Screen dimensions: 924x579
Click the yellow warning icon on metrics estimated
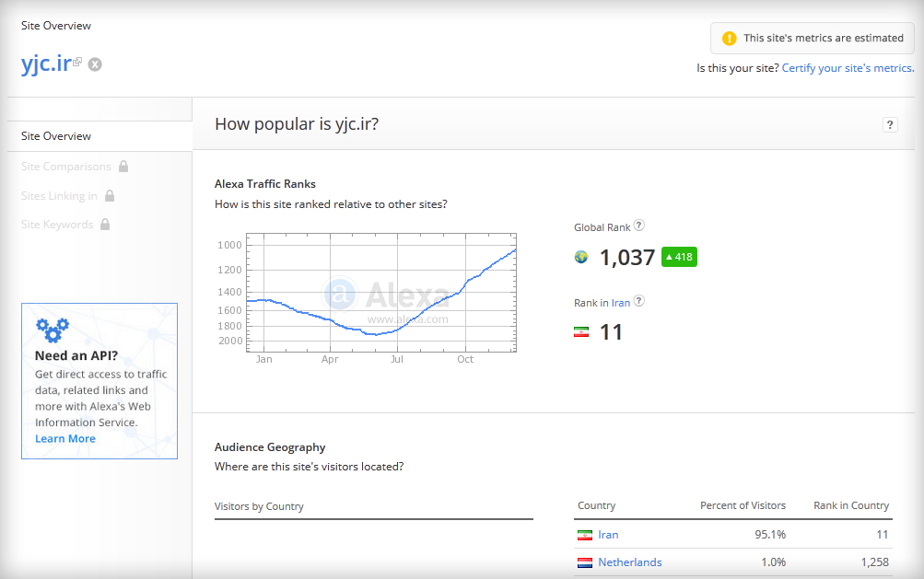tap(730, 39)
